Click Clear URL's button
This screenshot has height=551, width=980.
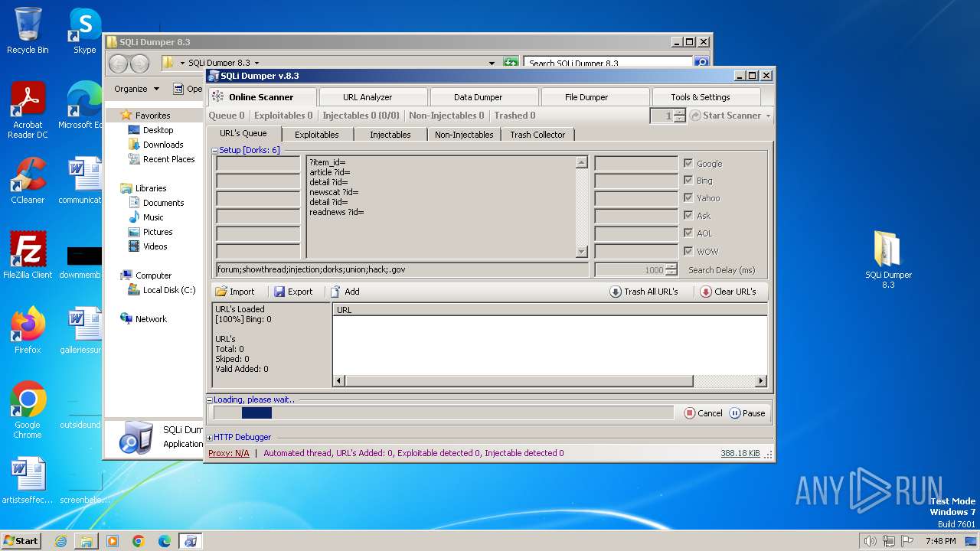coord(728,292)
